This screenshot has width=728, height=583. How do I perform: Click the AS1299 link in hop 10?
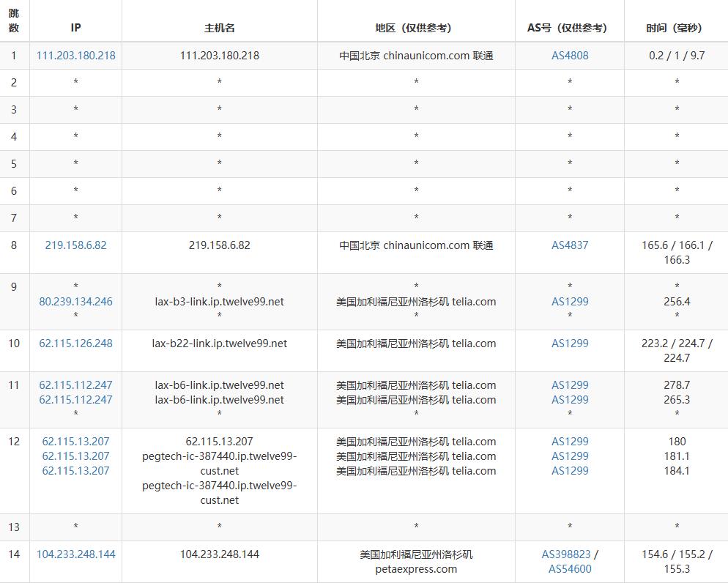(570, 344)
